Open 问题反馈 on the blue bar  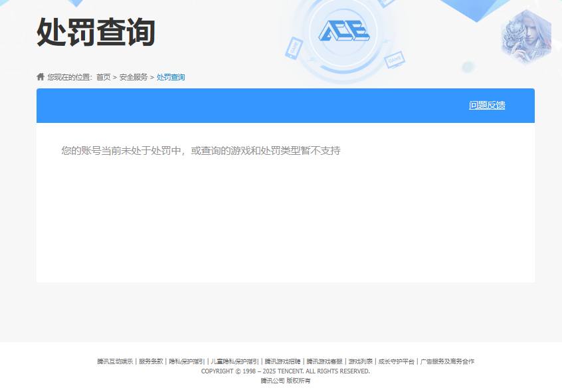click(486, 105)
